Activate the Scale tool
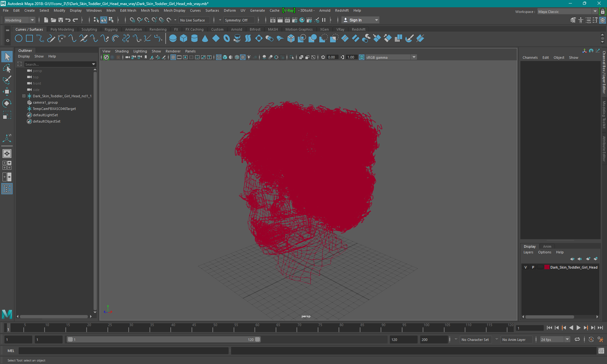The image size is (607, 364). [x=7, y=115]
